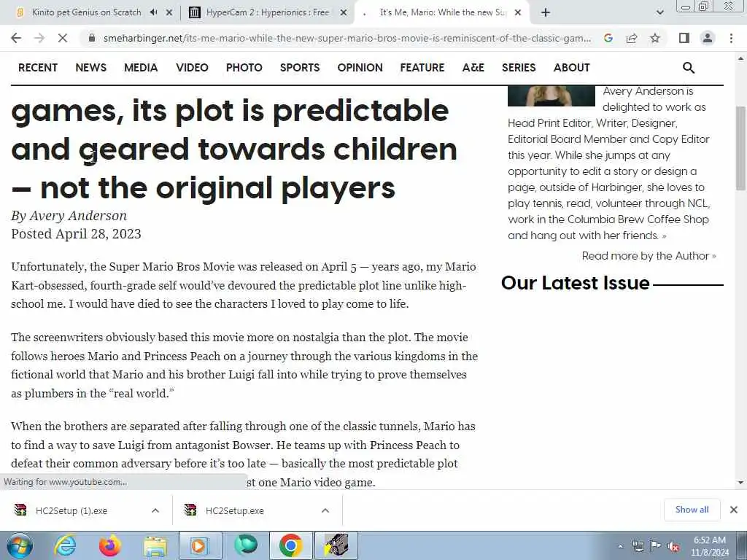This screenshot has width=747, height=560.
Task: Switch to Kinito pet Genius on Scratch tab
Action: 86,12
